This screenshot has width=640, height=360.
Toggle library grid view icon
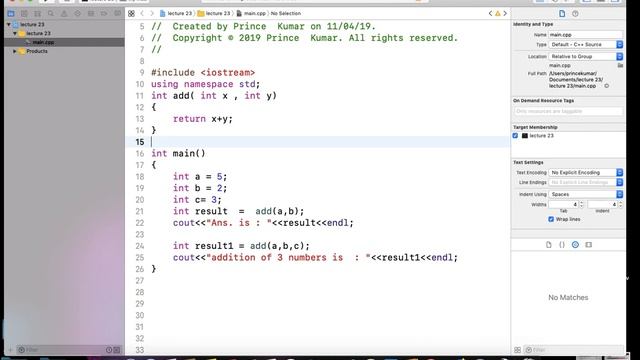point(518,350)
